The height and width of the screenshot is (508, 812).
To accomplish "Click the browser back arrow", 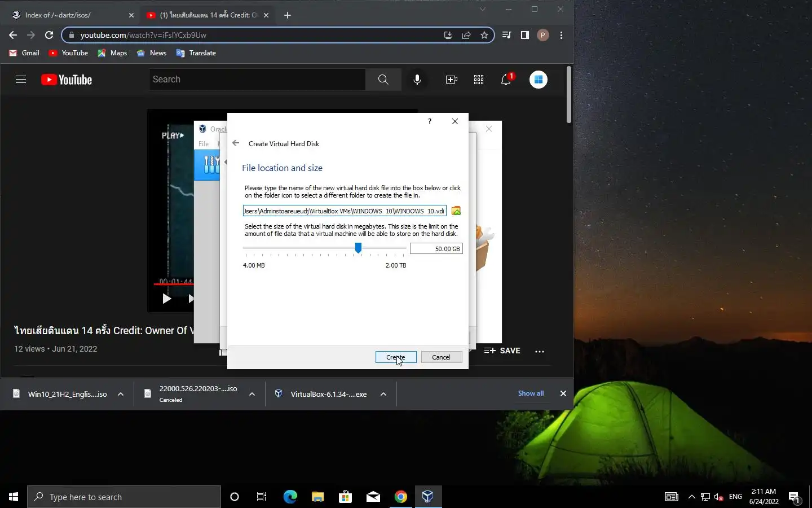I will pyautogui.click(x=13, y=35).
